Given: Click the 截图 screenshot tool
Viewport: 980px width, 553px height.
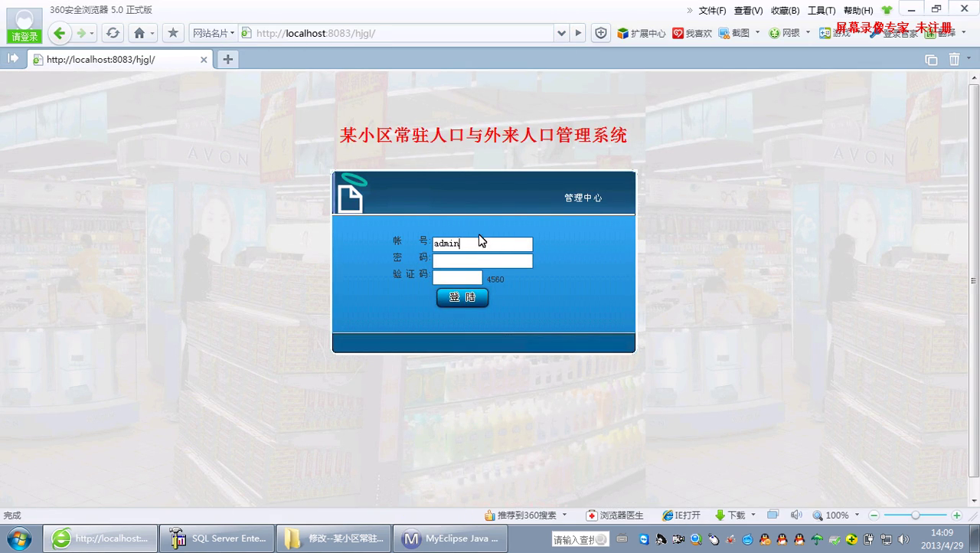Looking at the screenshot, I should 734,33.
